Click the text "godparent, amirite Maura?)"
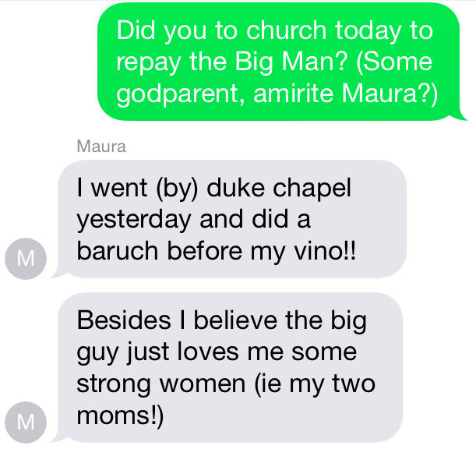The image size is (476, 456). (277, 94)
